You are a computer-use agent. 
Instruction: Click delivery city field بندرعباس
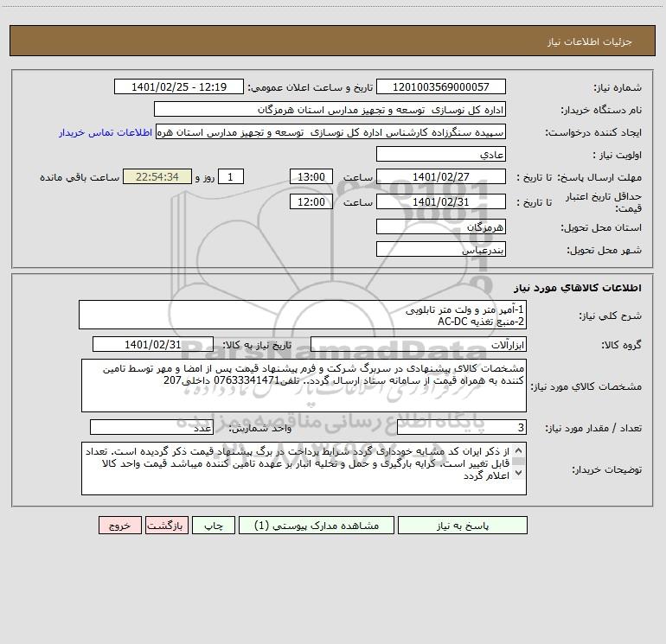(441, 250)
